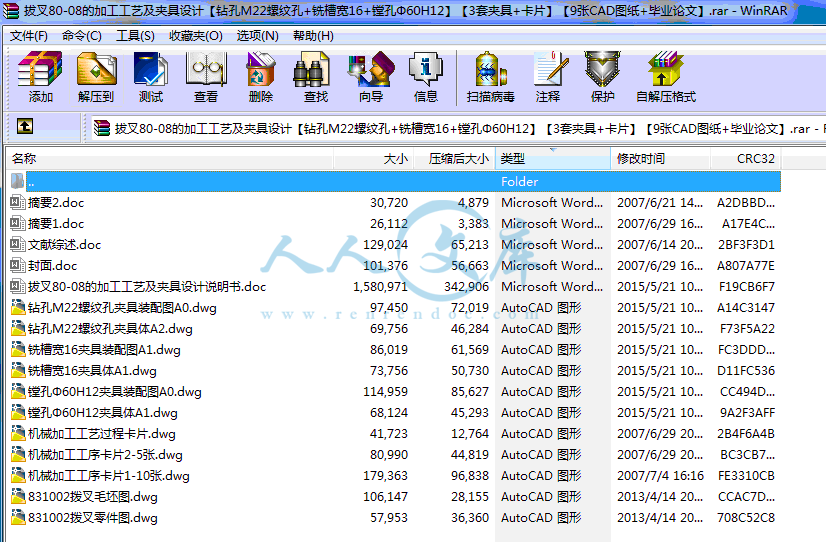Screen dimensions: 826x542
Task: Select the file 文献综述.doc
Action: 64,244
